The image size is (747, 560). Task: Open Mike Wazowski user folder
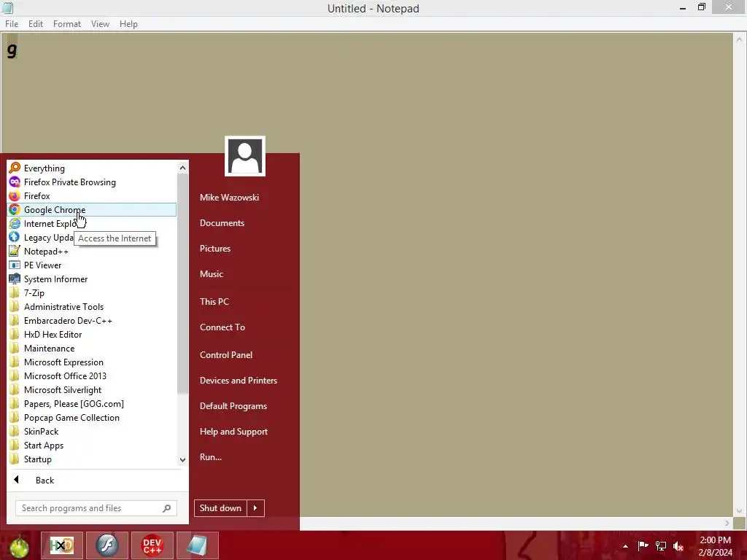coord(229,197)
